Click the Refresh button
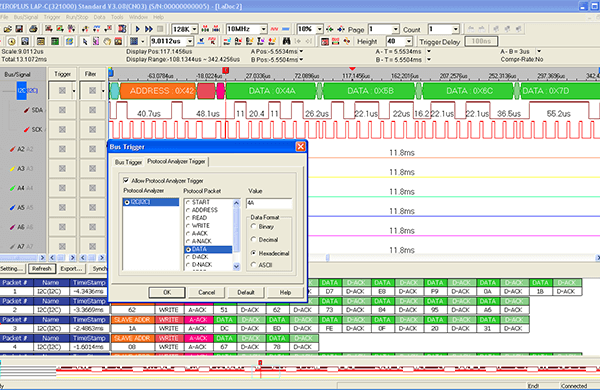This screenshot has width=600, height=390. click(x=42, y=269)
